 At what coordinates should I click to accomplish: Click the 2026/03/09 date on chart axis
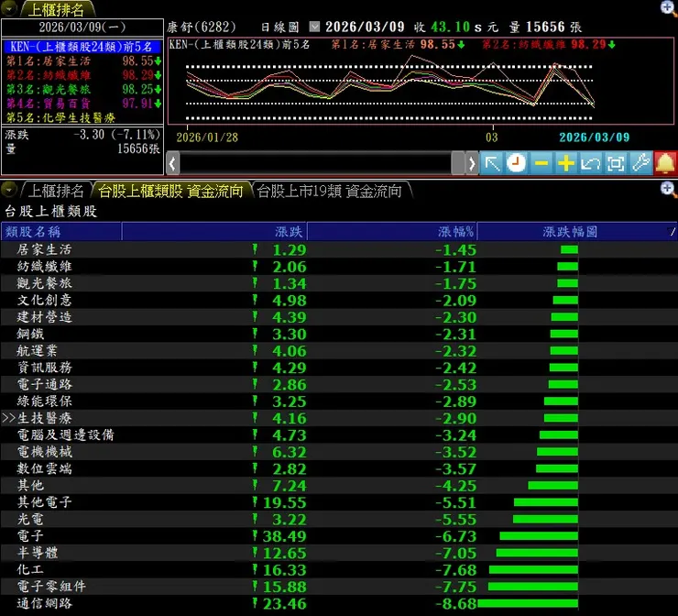click(x=594, y=137)
